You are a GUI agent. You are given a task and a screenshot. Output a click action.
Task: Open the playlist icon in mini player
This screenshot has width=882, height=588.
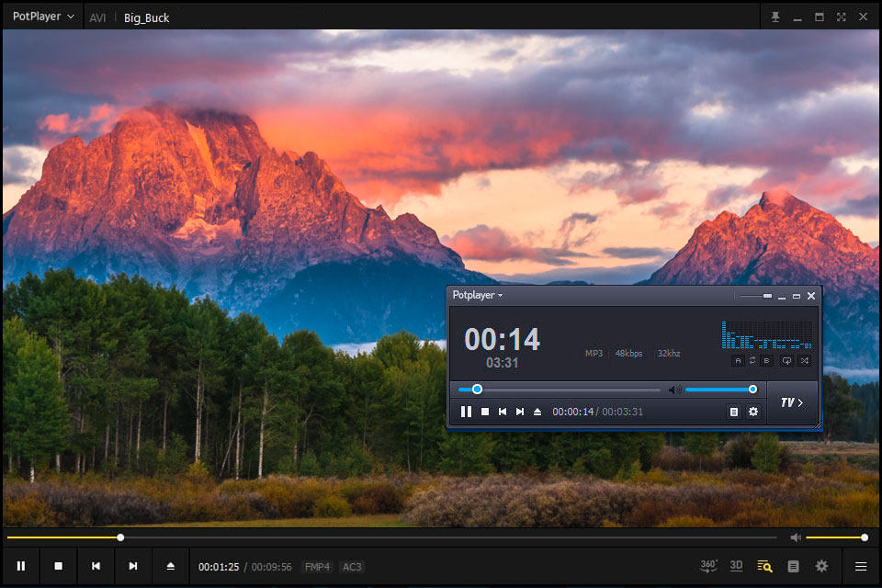(733, 412)
